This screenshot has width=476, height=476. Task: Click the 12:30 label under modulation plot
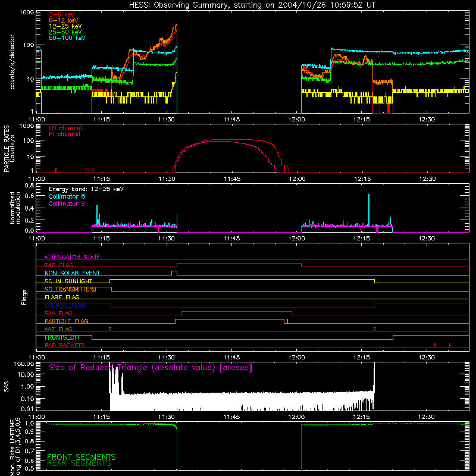(427, 239)
